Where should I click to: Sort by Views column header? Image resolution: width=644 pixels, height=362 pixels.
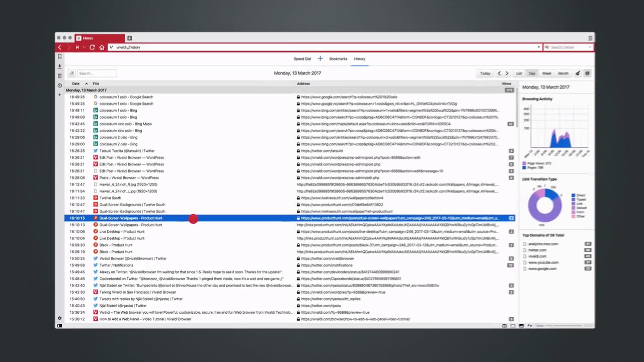coord(506,83)
